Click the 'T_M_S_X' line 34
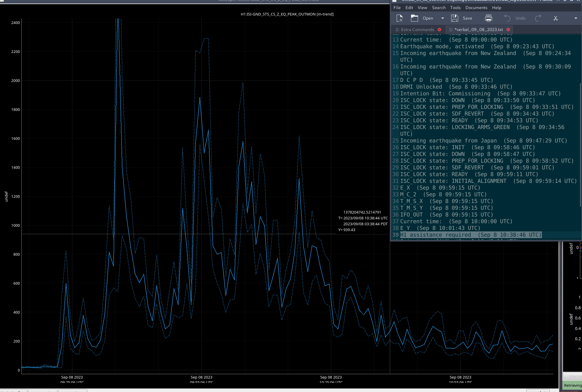 [x=446, y=201]
